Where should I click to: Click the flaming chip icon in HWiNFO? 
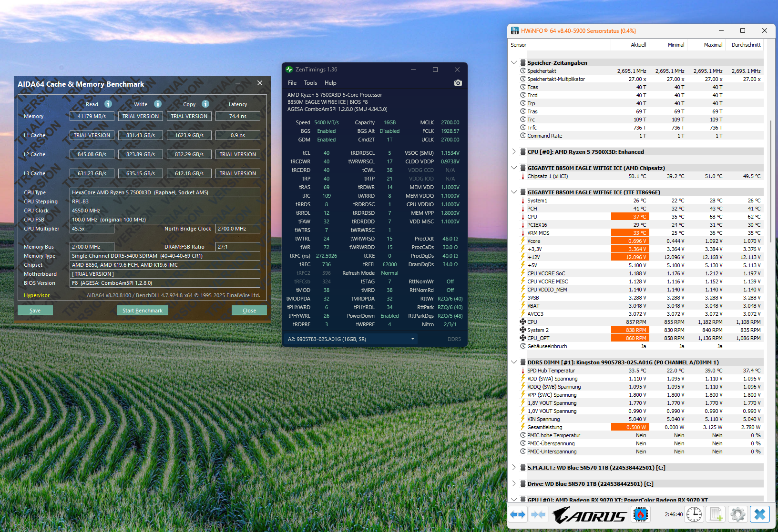[641, 514]
